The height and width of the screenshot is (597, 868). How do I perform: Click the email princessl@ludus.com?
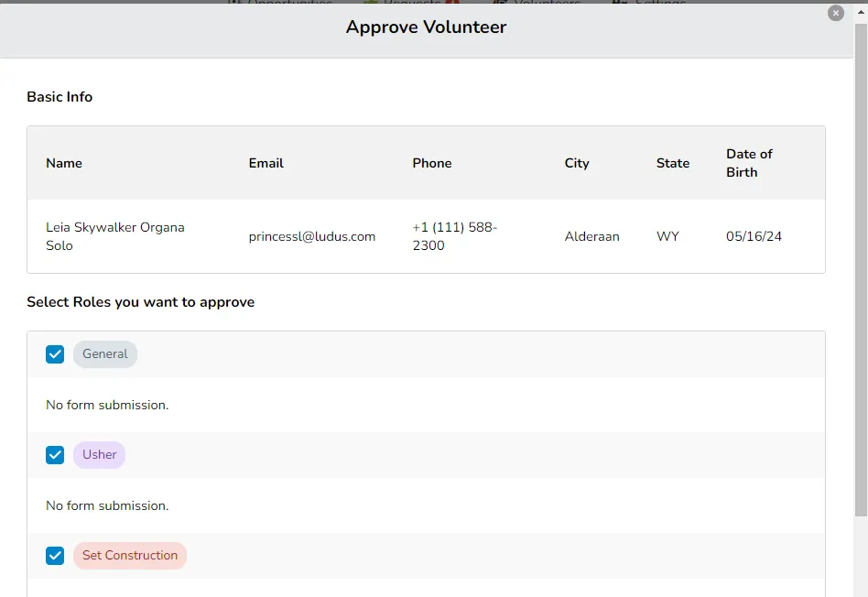pos(312,236)
